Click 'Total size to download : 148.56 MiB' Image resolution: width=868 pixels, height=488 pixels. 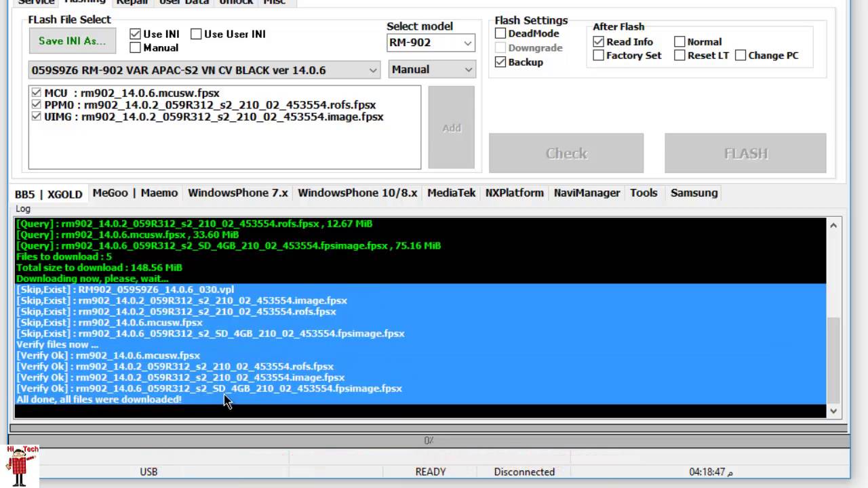point(99,268)
